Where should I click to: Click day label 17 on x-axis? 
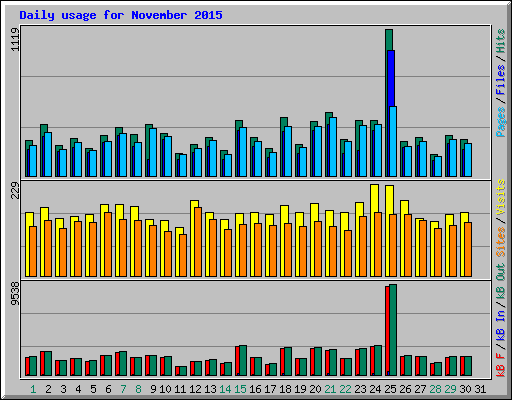click(x=270, y=389)
